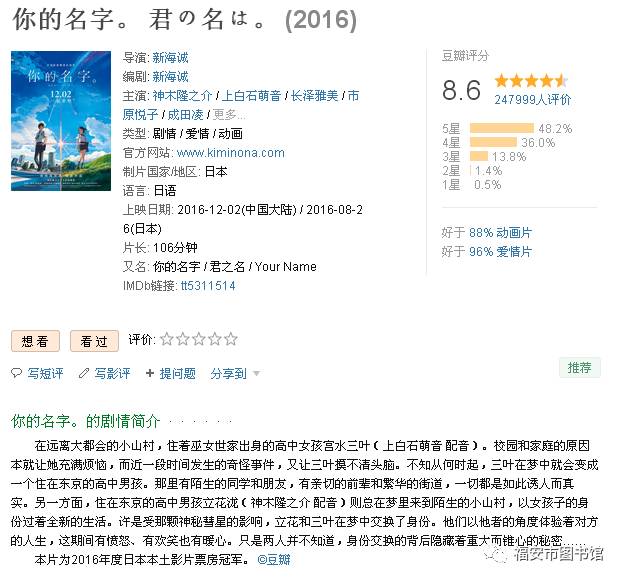The height and width of the screenshot is (580, 623).
Task: View the 247999人评价 ratings link
Action: pos(533,100)
